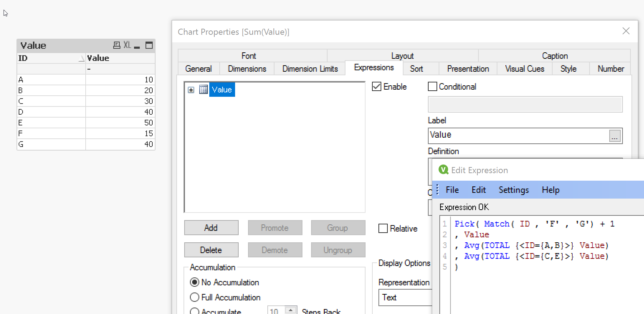This screenshot has width=644, height=314.
Task: Open the Representation dropdown showing Text
Action: pyautogui.click(x=405, y=298)
